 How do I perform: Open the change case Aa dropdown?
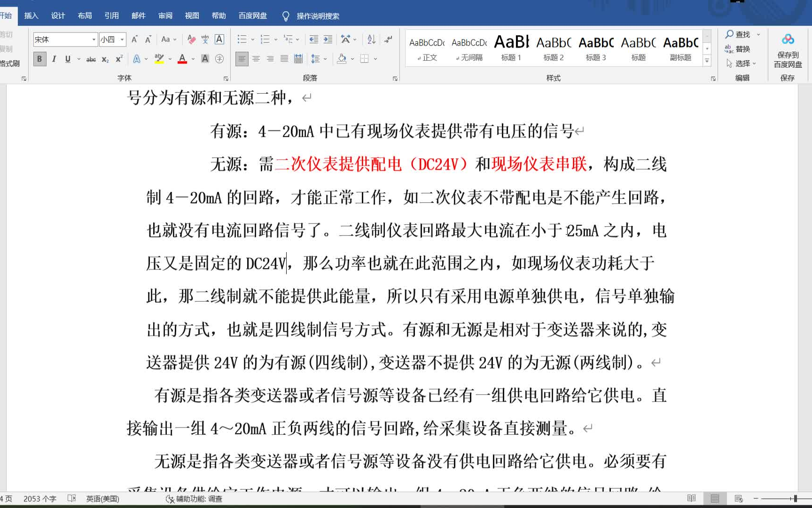click(169, 40)
